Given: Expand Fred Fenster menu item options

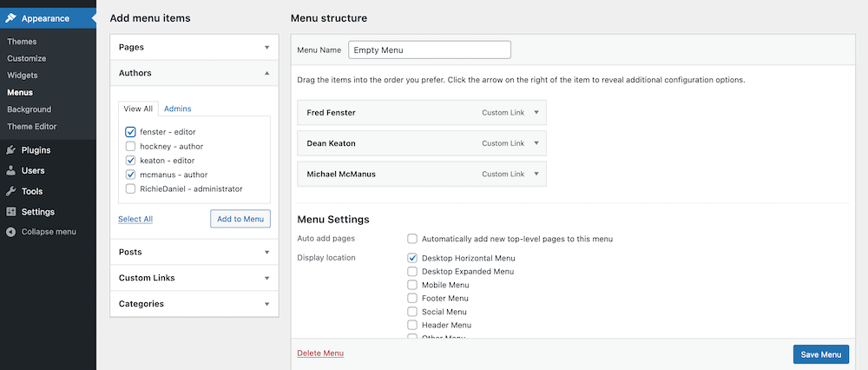Looking at the screenshot, I should (x=536, y=113).
